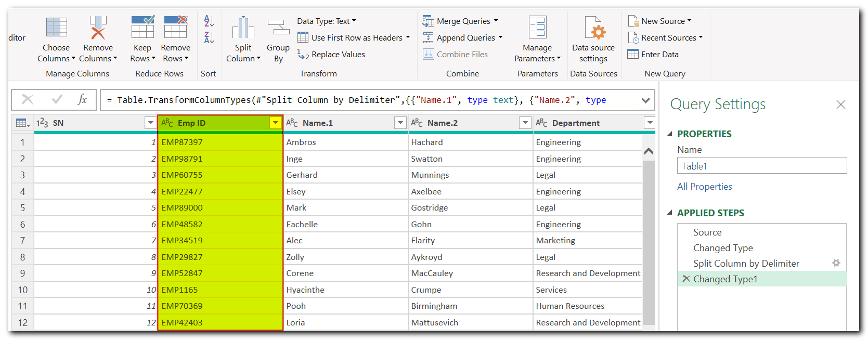Click the fx function icon
Image resolution: width=868 pixels, height=340 pixels.
point(82,99)
